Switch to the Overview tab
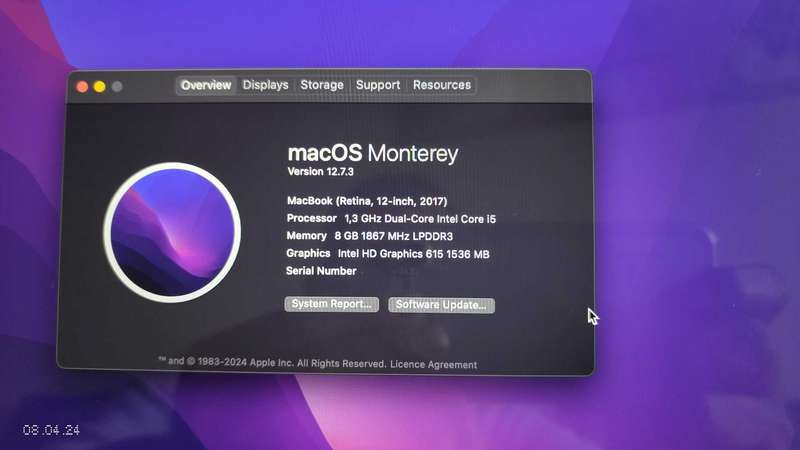This screenshot has height=450, width=800. point(206,85)
